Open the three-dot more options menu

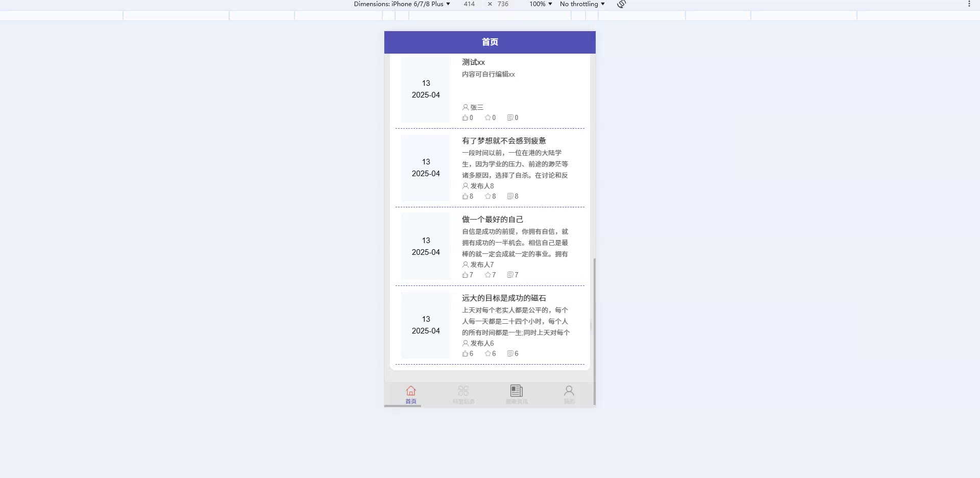pos(969,4)
